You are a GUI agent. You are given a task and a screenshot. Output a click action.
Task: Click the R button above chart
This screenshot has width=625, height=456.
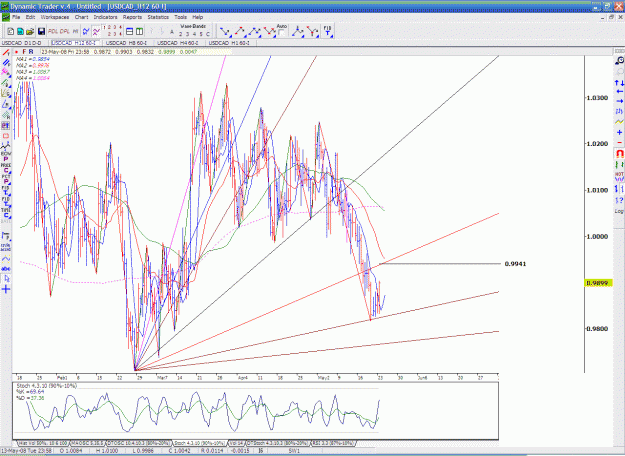coord(31,52)
